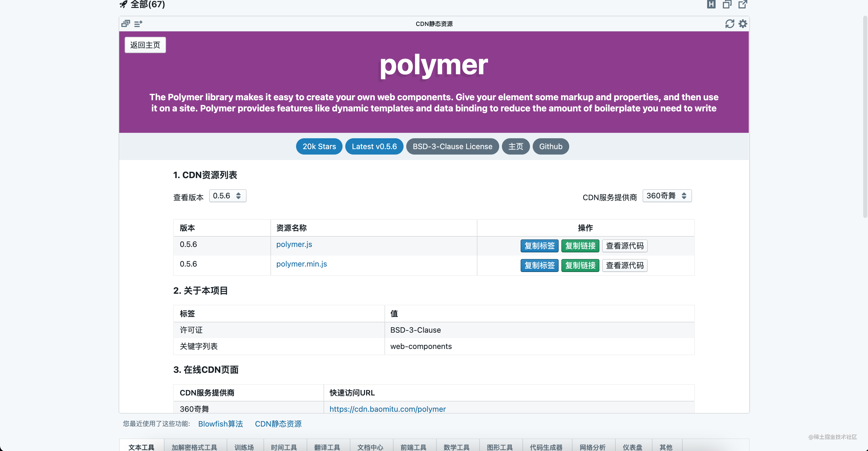This screenshot has height=451, width=868.
Task: Open the 查看版本 0.5.6 version dropdown
Action: (x=228, y=196)
